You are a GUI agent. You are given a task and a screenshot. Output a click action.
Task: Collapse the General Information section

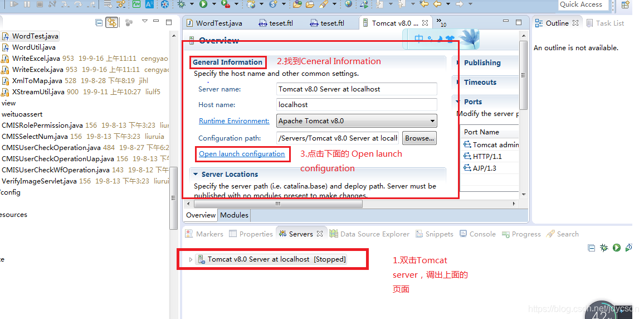point(227,62)
